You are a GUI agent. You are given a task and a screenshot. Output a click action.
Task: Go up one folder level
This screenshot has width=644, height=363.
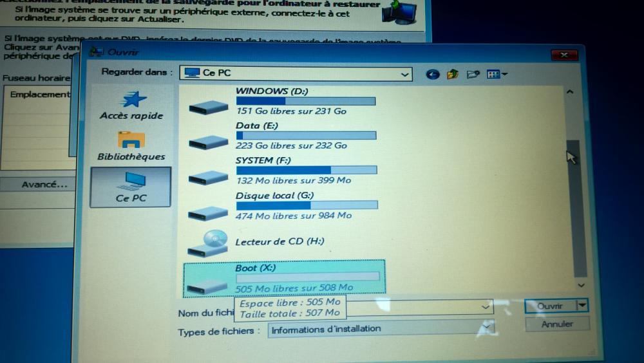click(x=453, y=74)
